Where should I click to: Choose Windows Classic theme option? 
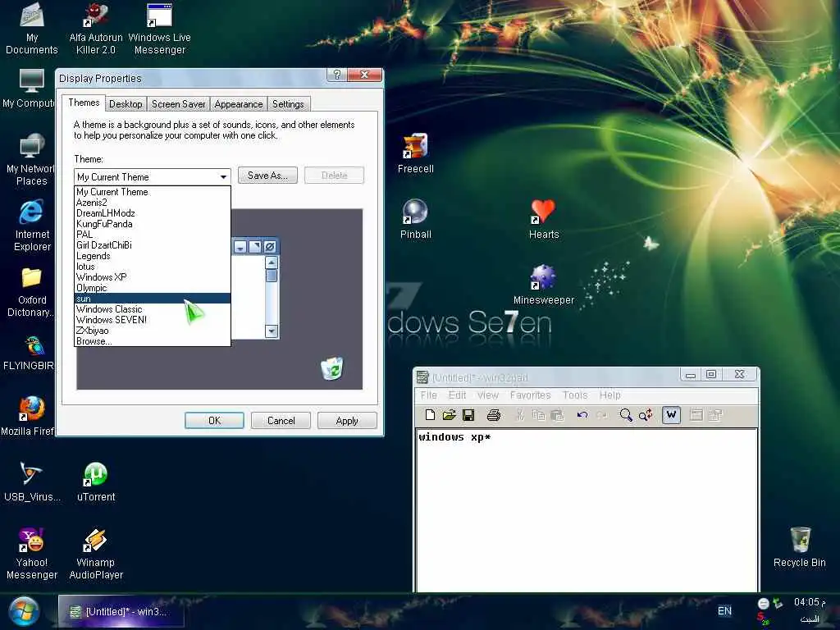point(152,309)
